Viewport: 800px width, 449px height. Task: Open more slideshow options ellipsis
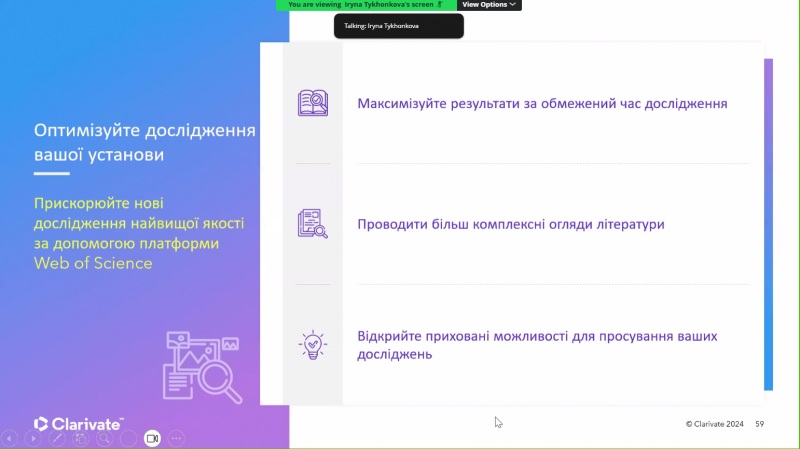click(x=176, y=438)
